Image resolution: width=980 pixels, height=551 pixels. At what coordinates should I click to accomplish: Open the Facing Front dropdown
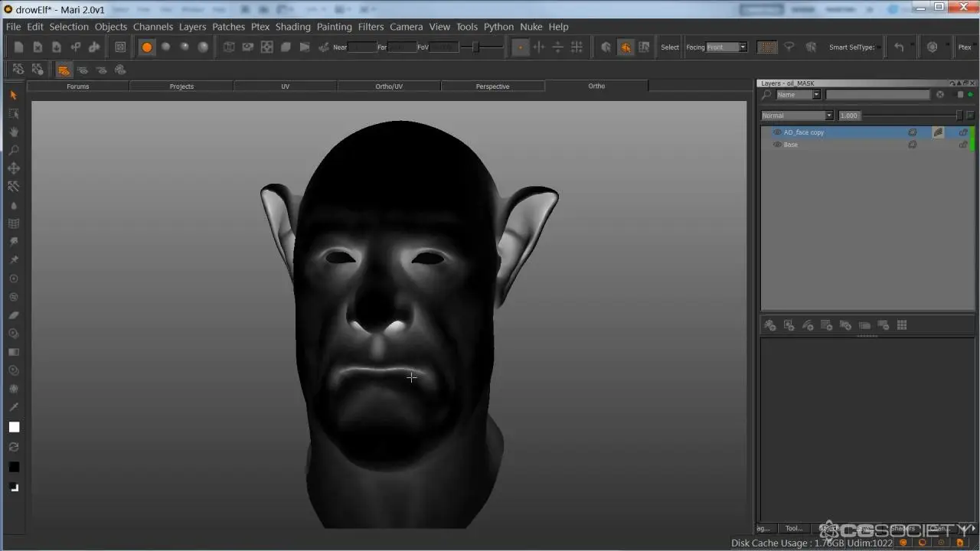727,47
